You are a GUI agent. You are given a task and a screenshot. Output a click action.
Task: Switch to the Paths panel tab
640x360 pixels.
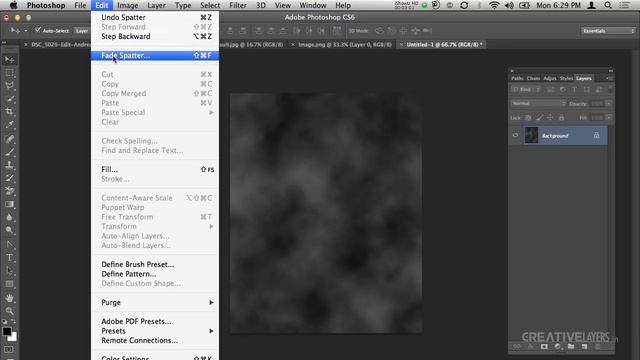[x=517, y=78]
